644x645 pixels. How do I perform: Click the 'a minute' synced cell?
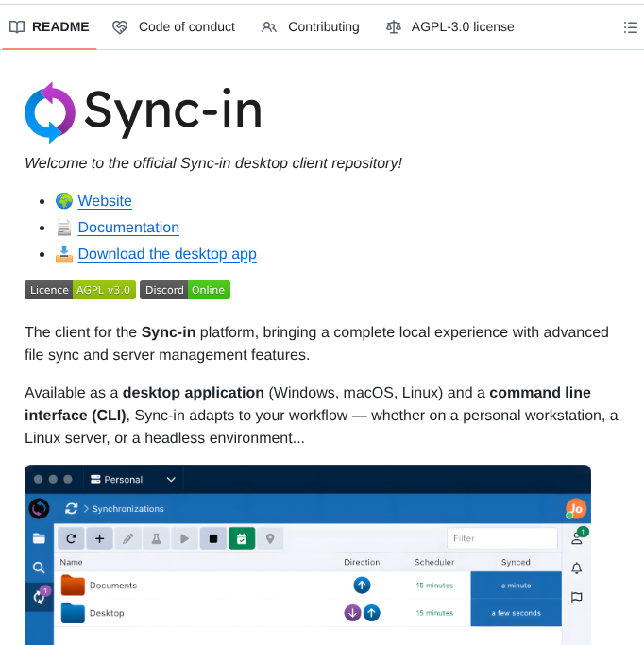517,585
